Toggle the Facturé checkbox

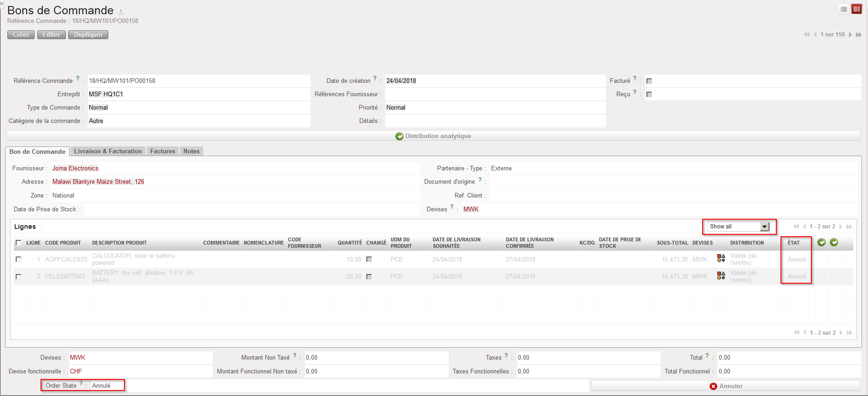point(649,81)
